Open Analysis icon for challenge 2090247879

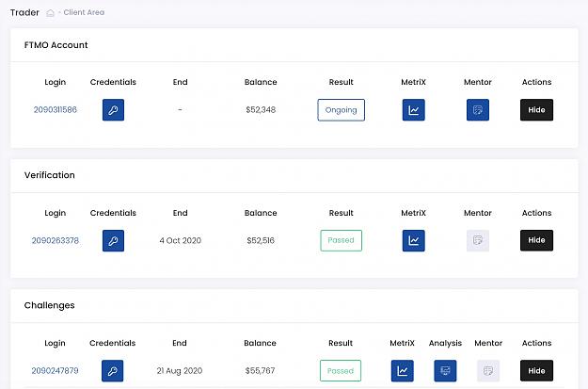(446, 371)
